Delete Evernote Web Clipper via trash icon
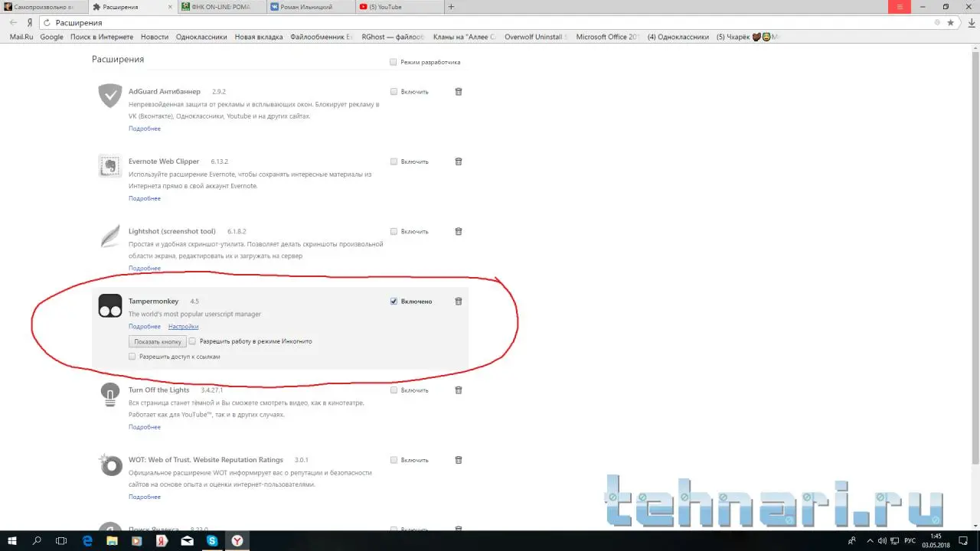The width and height of the screenshot is (980, 551). click(459, 161)
